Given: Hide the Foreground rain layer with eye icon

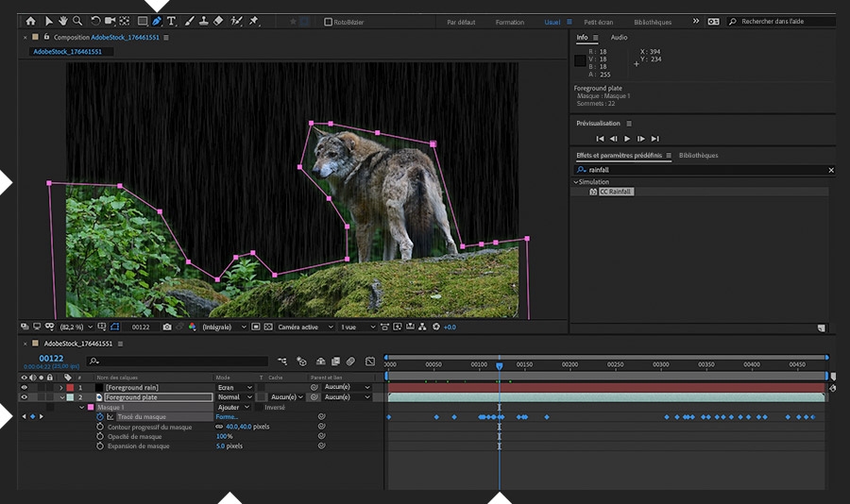Looking at the screenshot, I should tap(25, 387).
